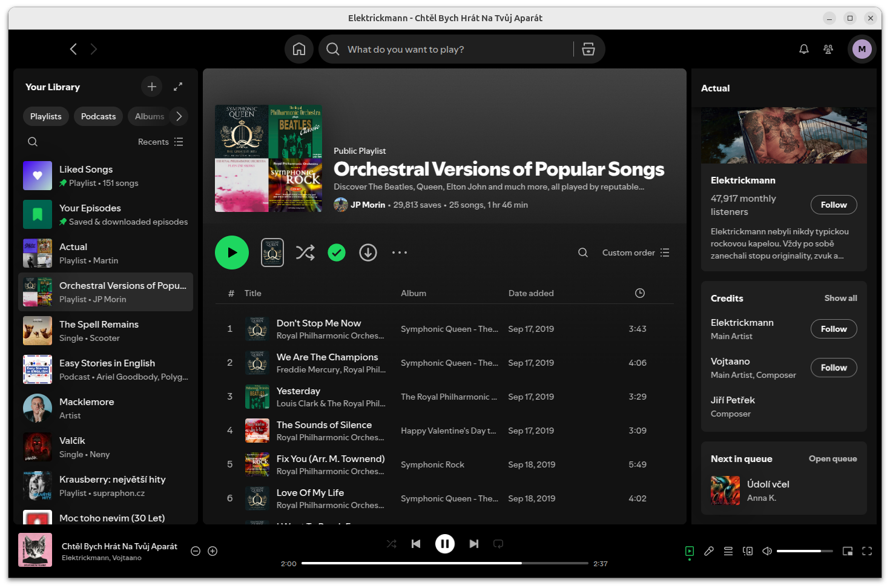Open the more options ellipsis for the playlist

pos(400,253)
